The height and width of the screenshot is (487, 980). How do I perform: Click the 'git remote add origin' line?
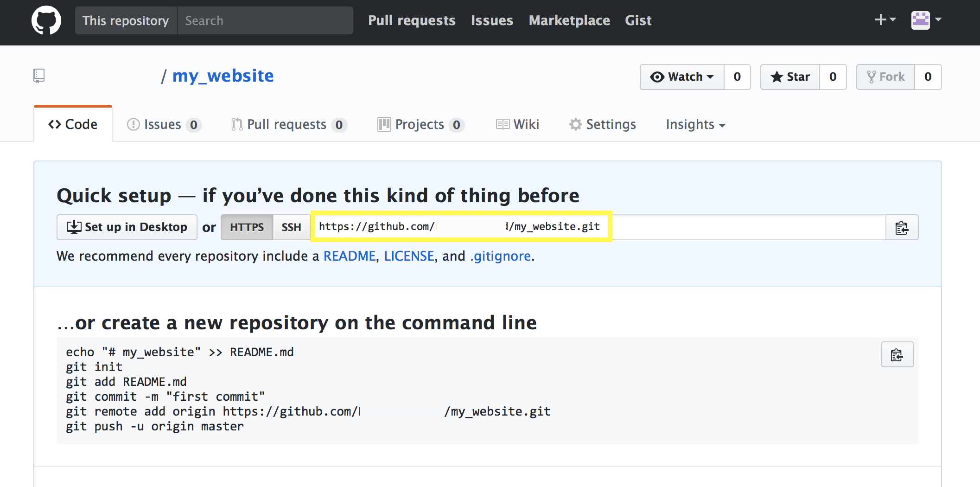[x=308, y=411]
